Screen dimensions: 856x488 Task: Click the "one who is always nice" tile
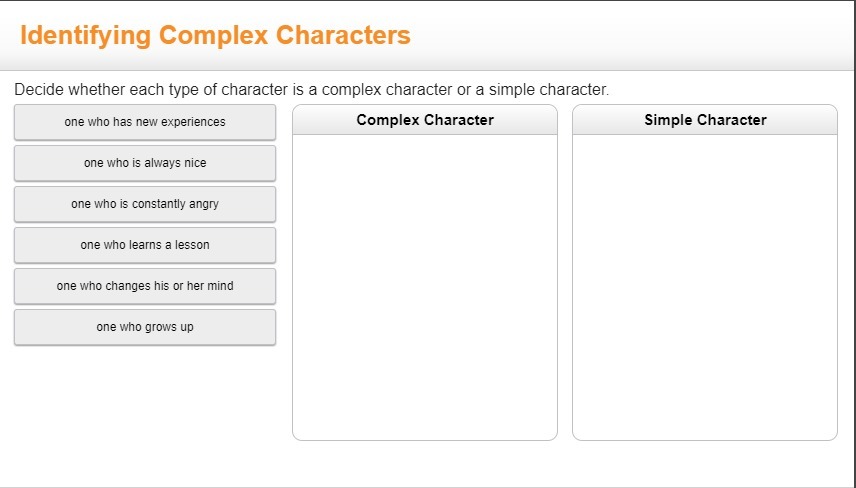tap(145, 163)
